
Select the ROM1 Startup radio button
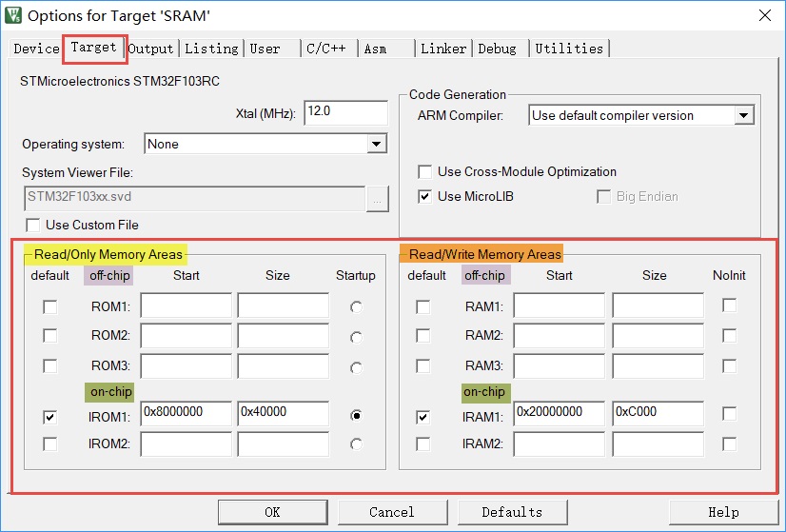point(357,306)
